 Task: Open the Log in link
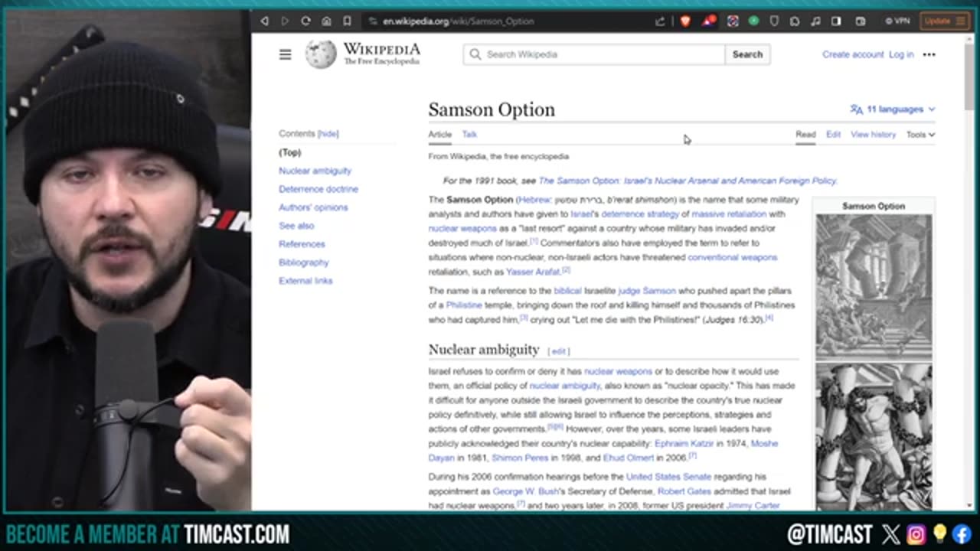click(901, 54)
